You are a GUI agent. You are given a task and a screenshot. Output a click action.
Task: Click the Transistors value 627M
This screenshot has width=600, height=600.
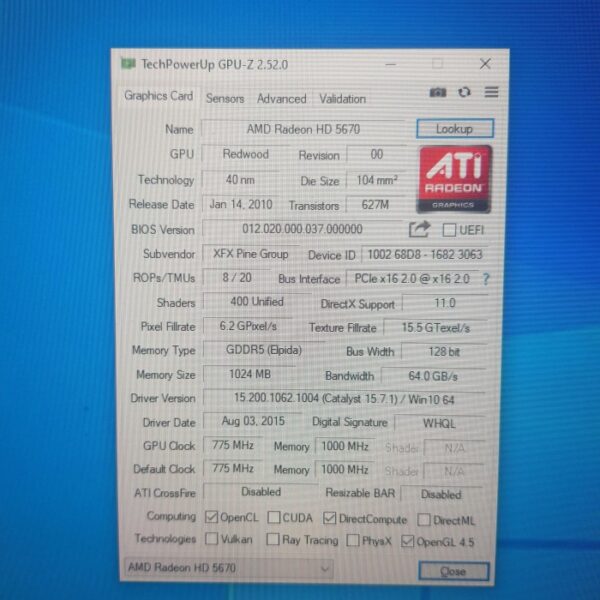(375, 205)
